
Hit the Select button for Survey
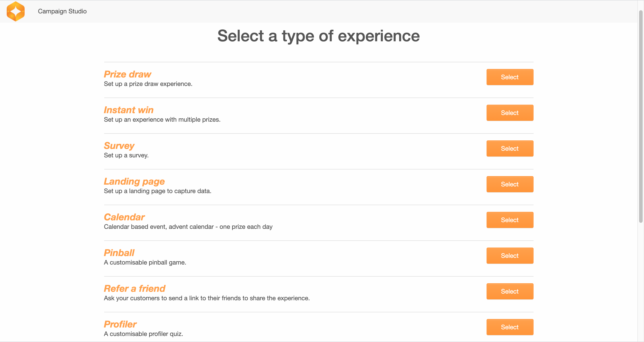pyautogui.click(x=510, y=148)
